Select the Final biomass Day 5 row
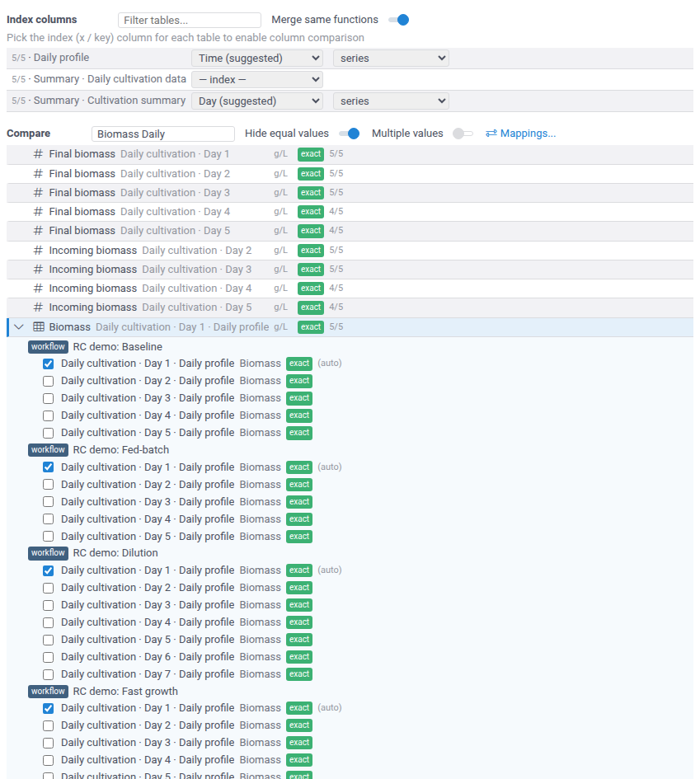This screenshot has height=779, width=700. coord(350,231)
